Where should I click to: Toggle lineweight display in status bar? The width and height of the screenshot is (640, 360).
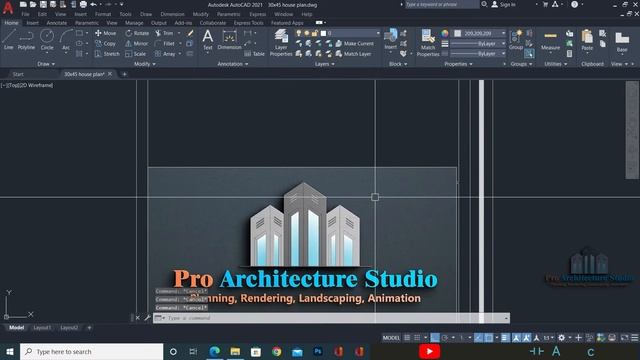click(x=505, y=338)
